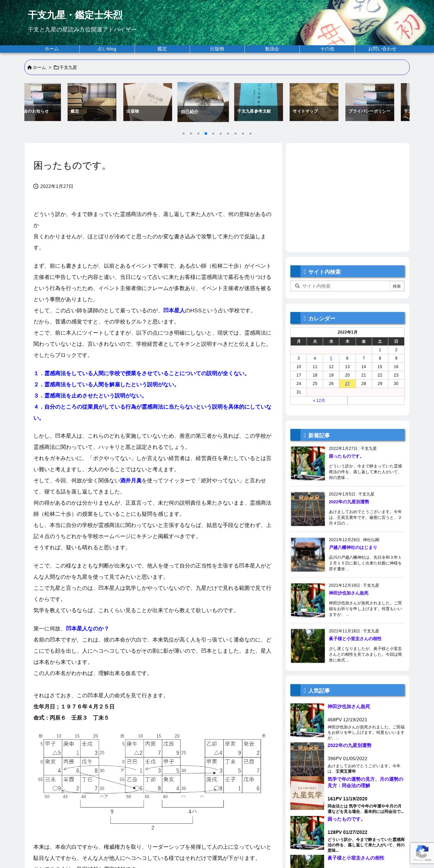Click the folder icon beside 干支九星 breadcrumb

56,68
